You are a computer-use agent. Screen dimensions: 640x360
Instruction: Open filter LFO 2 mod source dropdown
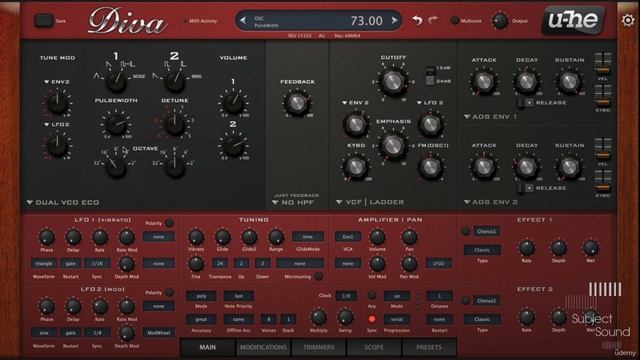coord(430,103)
